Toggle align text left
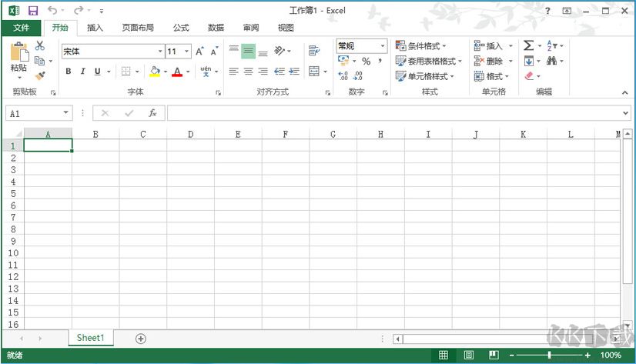 pos(233,72)
